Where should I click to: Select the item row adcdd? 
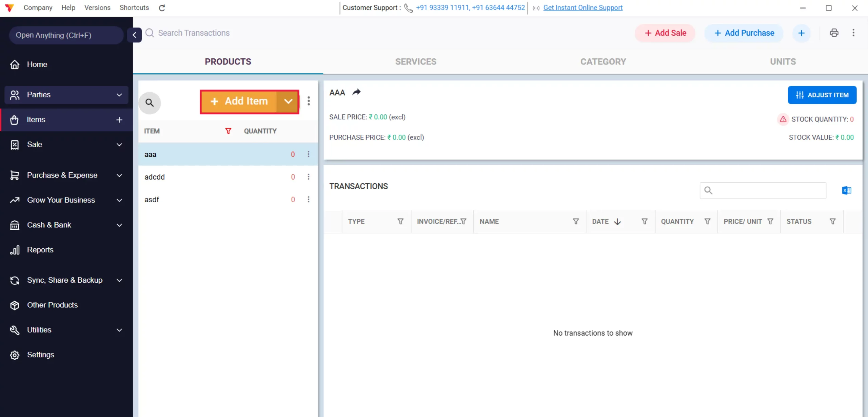[x=228, y=177]
